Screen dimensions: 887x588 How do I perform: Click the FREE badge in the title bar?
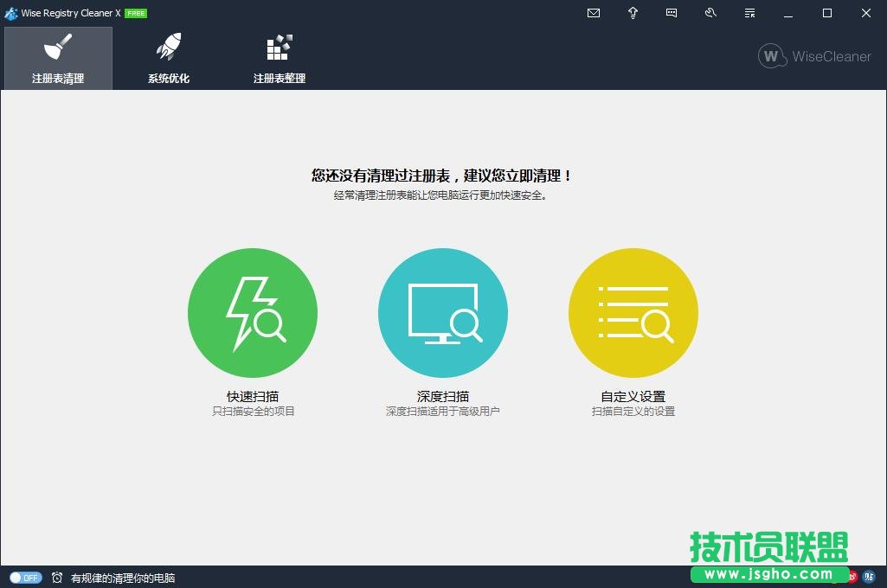point(135,13)
